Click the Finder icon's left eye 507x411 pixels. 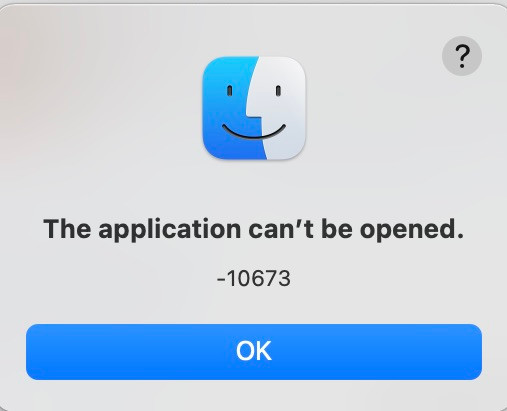pyautogui.click(x=230, y=91)
